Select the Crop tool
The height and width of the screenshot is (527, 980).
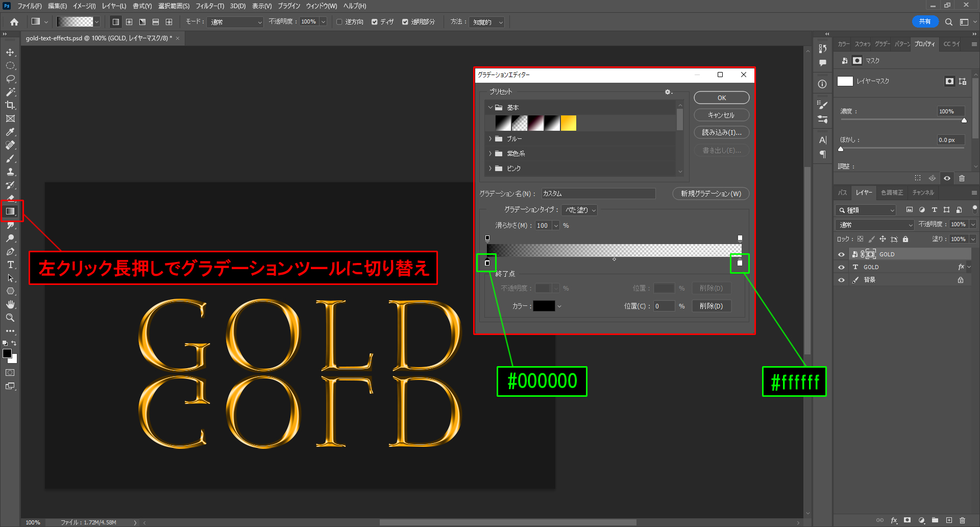pos(10,105)
